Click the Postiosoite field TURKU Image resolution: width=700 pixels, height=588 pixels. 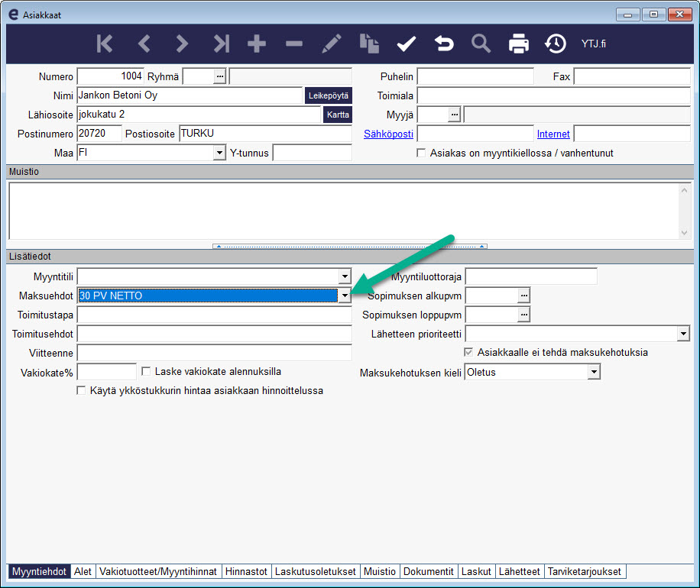[x=266, y=134]
